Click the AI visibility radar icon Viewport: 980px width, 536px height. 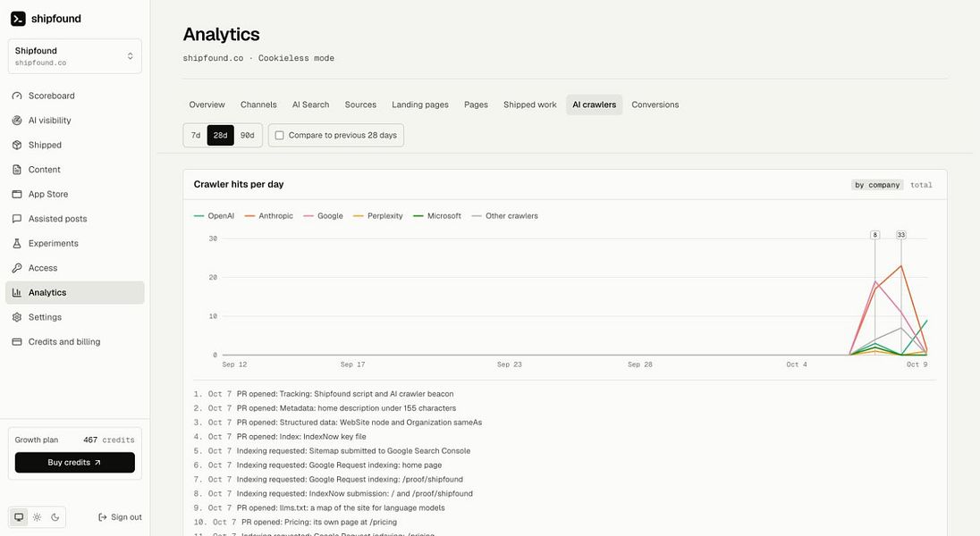coord(17,121)
